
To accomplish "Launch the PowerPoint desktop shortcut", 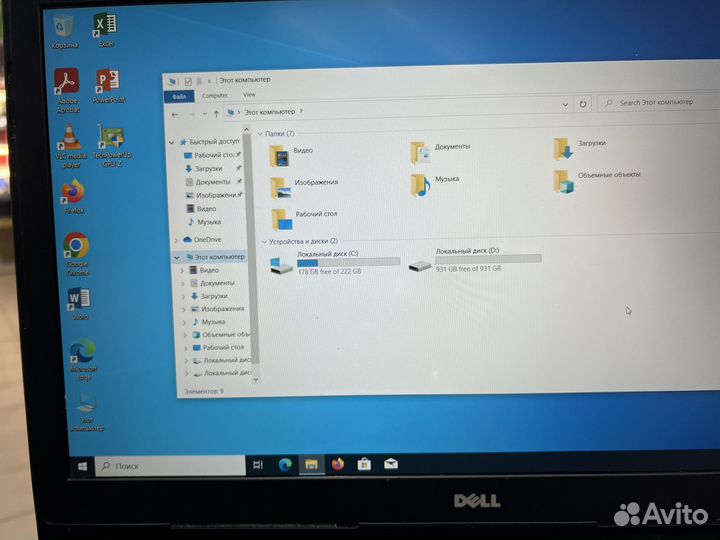I will (108, 85).
